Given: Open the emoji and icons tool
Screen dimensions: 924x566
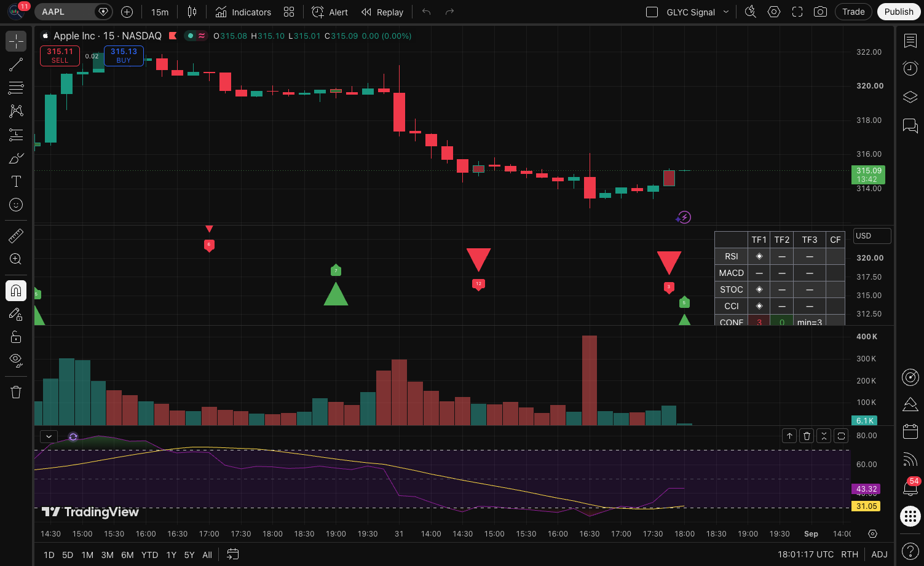Looking at the screenshot, I should tap(16, 205).
